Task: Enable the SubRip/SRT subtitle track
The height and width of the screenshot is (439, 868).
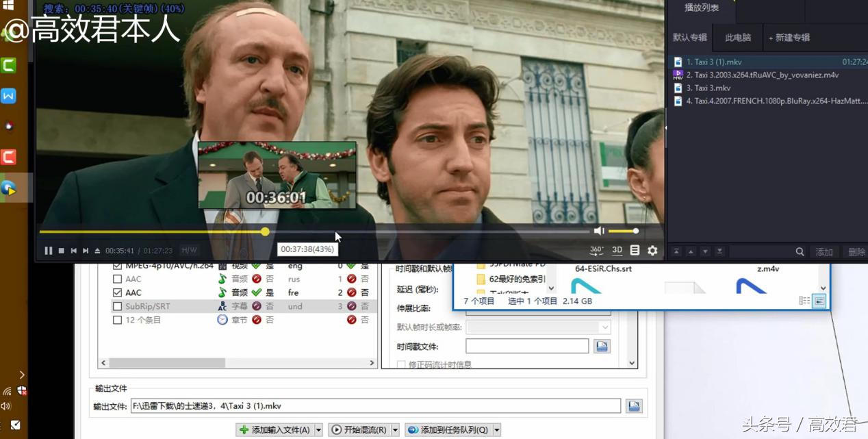Action: coord(117,306)
